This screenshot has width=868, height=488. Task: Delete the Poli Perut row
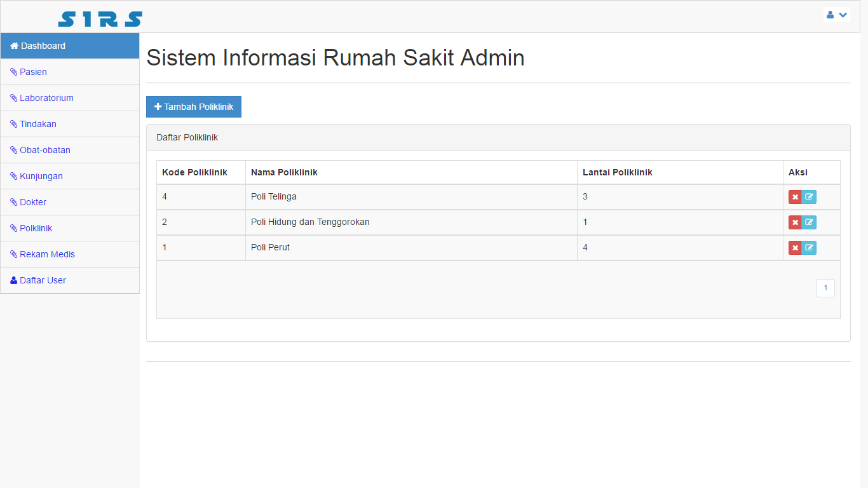pos(795,248)
